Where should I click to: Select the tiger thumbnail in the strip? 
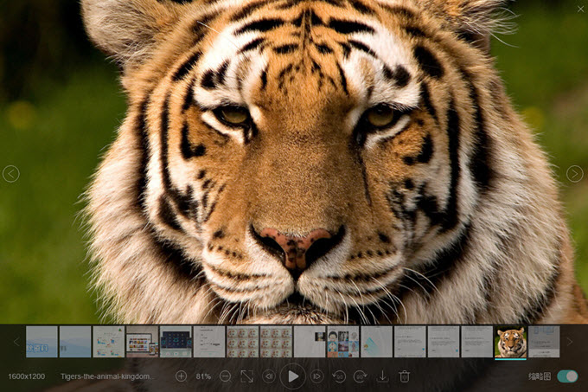(x=510, y=342)
